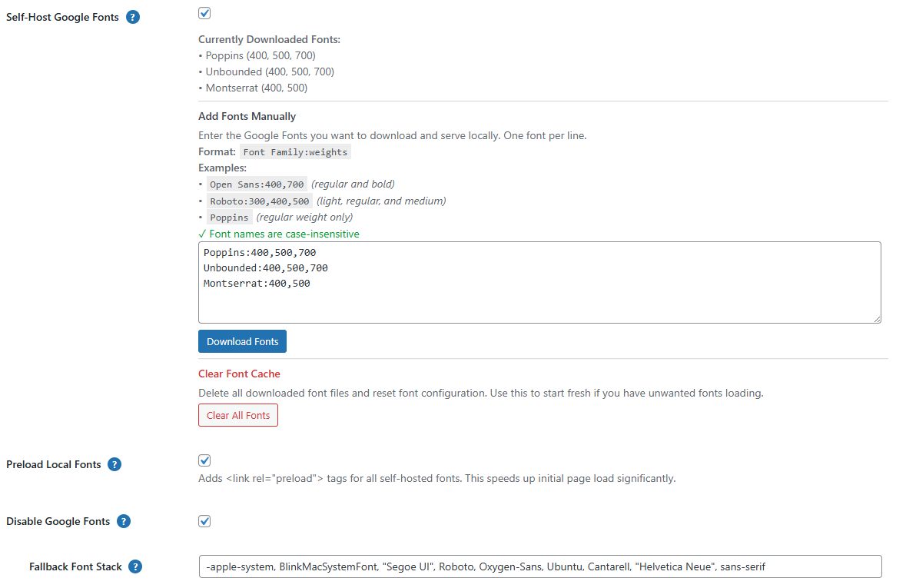Click the Fallback Font Stack input field
The image size is (906, 588).
coord(538,566)
